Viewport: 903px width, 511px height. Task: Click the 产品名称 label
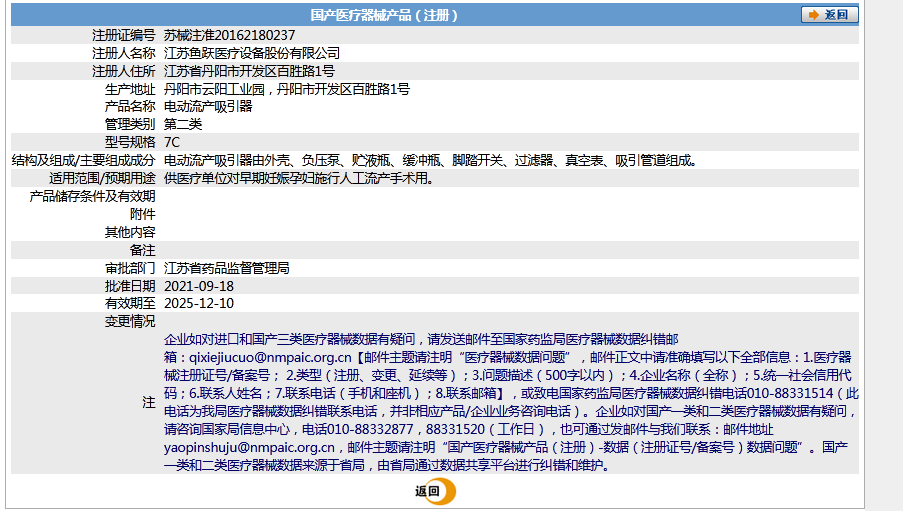130,107
